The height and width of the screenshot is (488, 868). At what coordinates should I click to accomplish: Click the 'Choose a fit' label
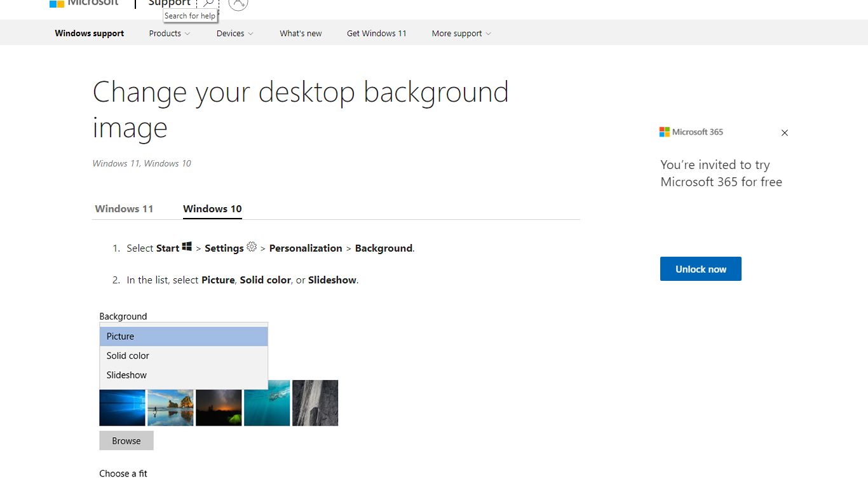coord(123,473)
